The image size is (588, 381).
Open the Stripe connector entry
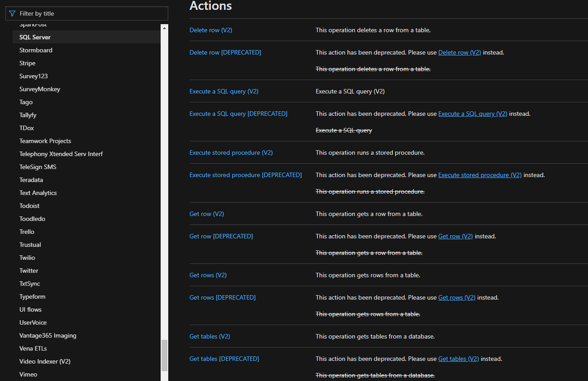pos(27,63)
